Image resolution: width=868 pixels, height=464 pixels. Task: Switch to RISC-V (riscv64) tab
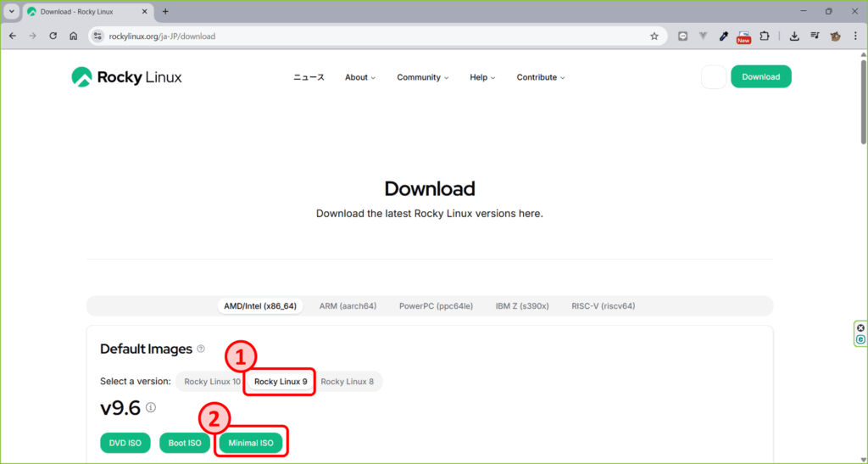(604, 306)
